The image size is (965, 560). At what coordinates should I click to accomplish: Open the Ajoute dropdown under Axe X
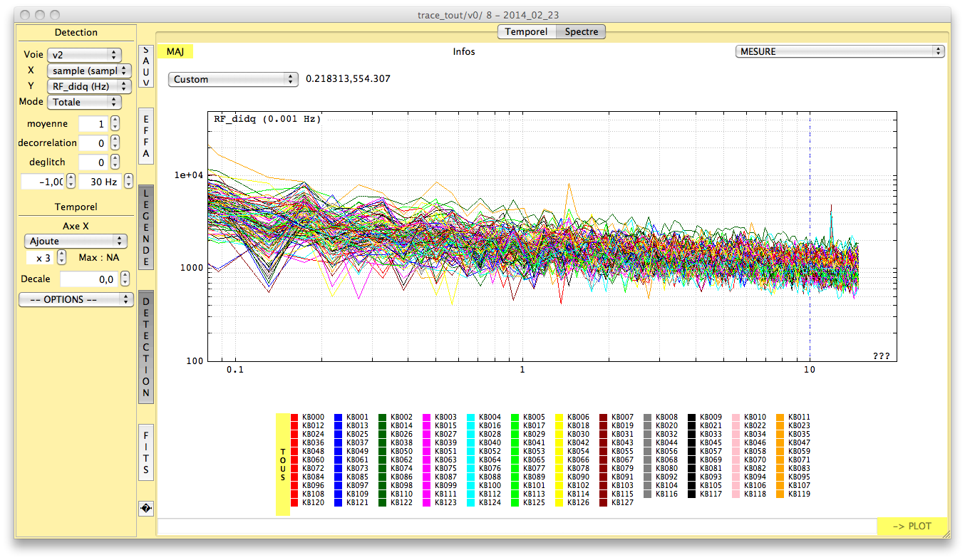(x=76, y=241)
